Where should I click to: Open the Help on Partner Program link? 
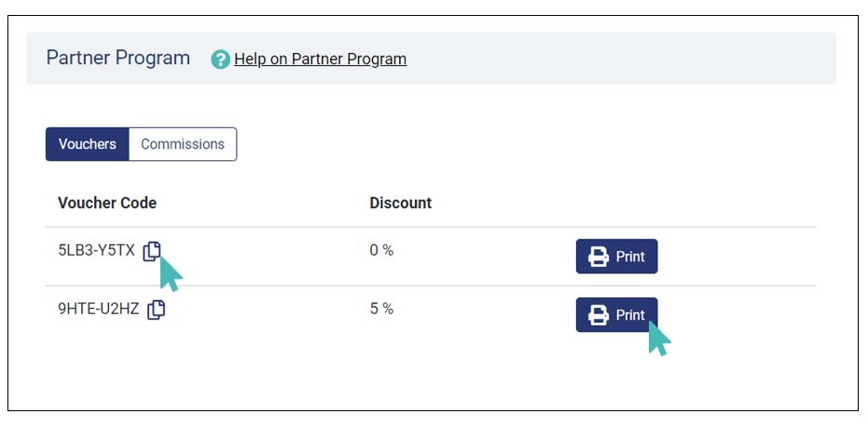[x=320, y=59]
